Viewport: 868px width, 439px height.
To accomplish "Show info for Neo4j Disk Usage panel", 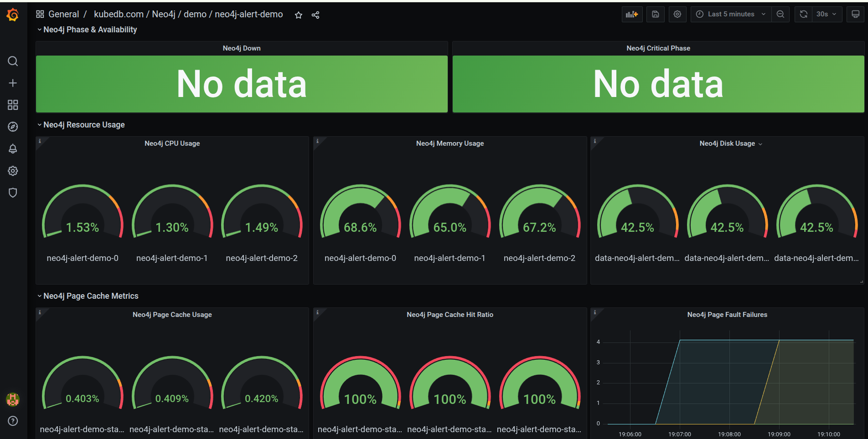I will (594, 141).
